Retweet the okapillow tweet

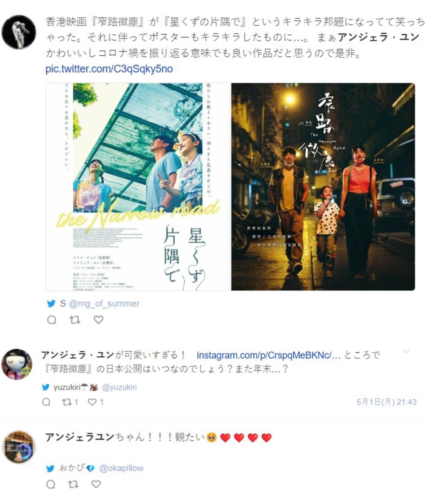[x=73, y=484]
